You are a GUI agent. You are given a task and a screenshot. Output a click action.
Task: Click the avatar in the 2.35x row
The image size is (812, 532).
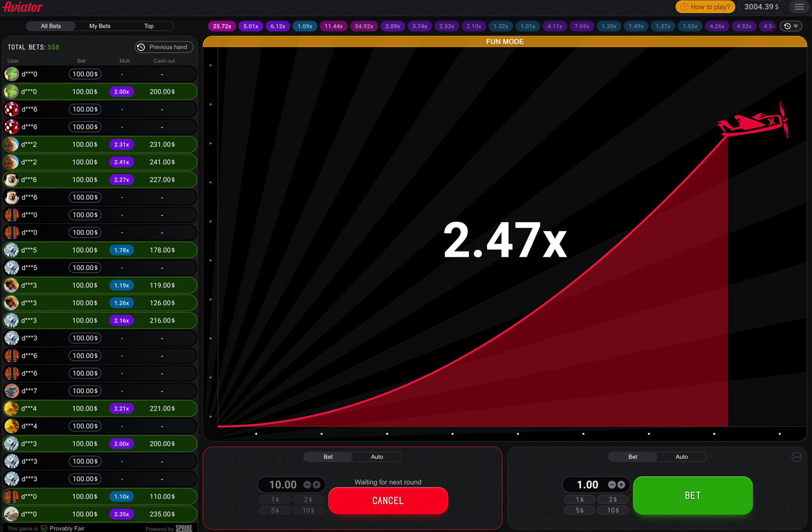pyautogui.click(x=11, y=514)
